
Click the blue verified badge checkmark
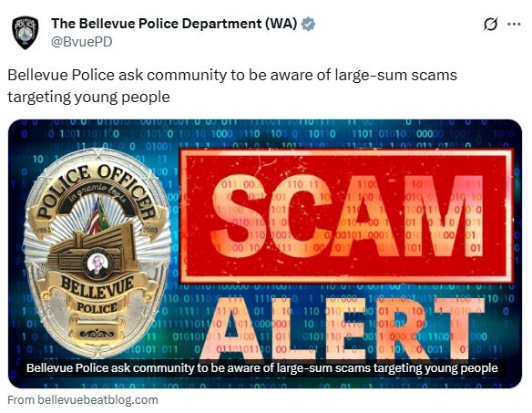coord(308,24)
